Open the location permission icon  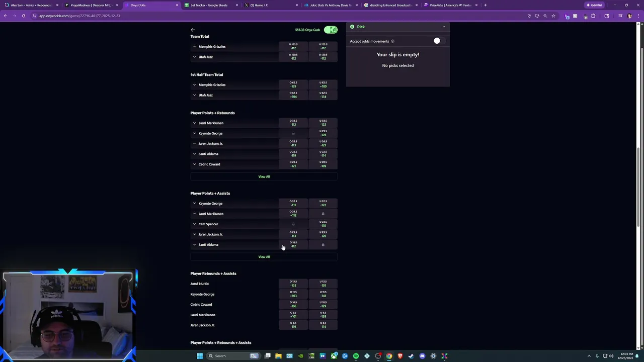[x=529, y=16]
